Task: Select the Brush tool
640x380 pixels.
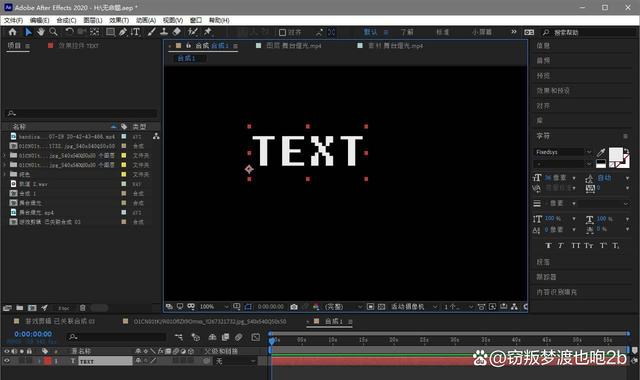Action: tap(151, 32)
